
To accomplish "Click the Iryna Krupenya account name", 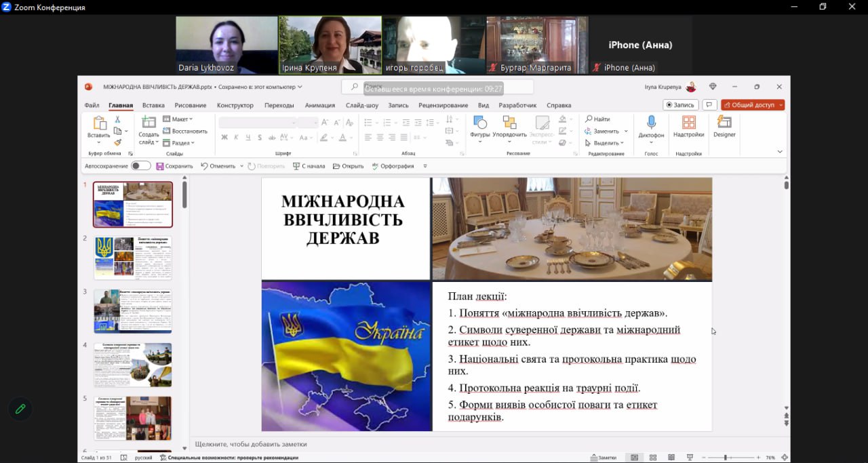I will [663, 87].
